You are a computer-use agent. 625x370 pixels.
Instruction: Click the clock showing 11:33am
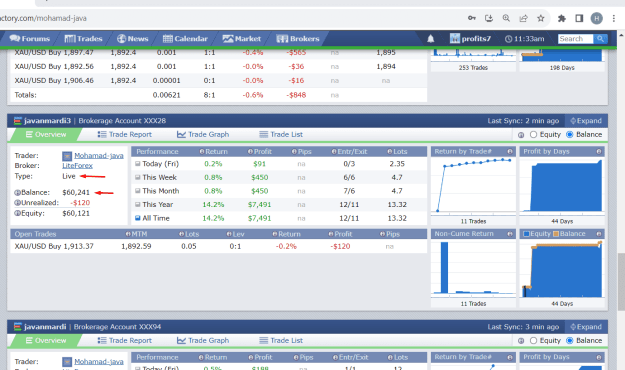pos(524,39)
